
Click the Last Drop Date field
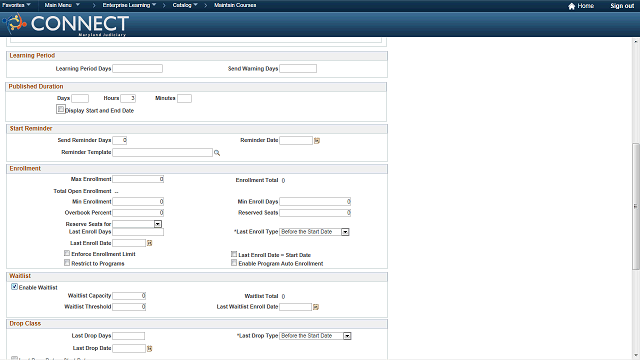[129, 349]
